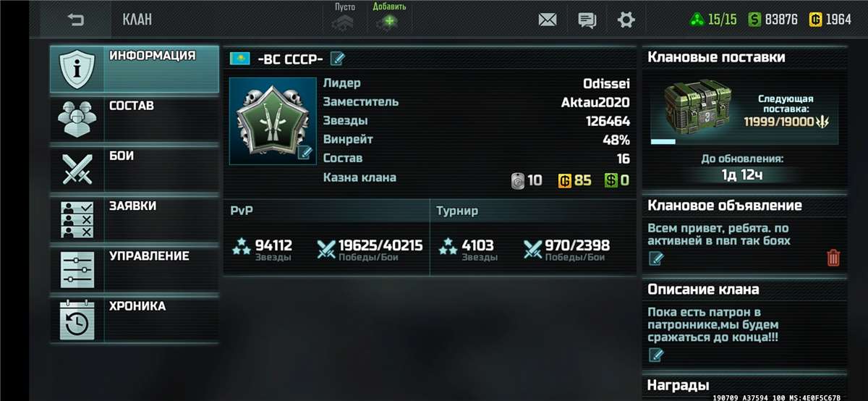Edit clan announcement pencil icon

click(x=656, y=258)
